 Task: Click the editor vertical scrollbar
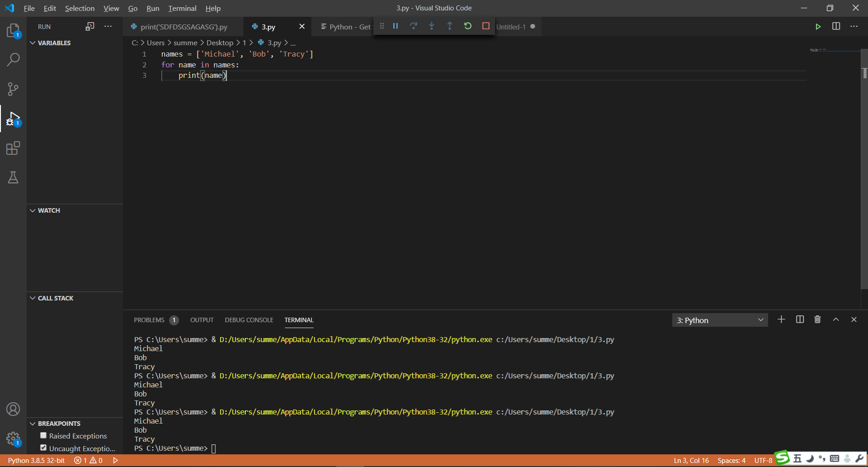864,181
